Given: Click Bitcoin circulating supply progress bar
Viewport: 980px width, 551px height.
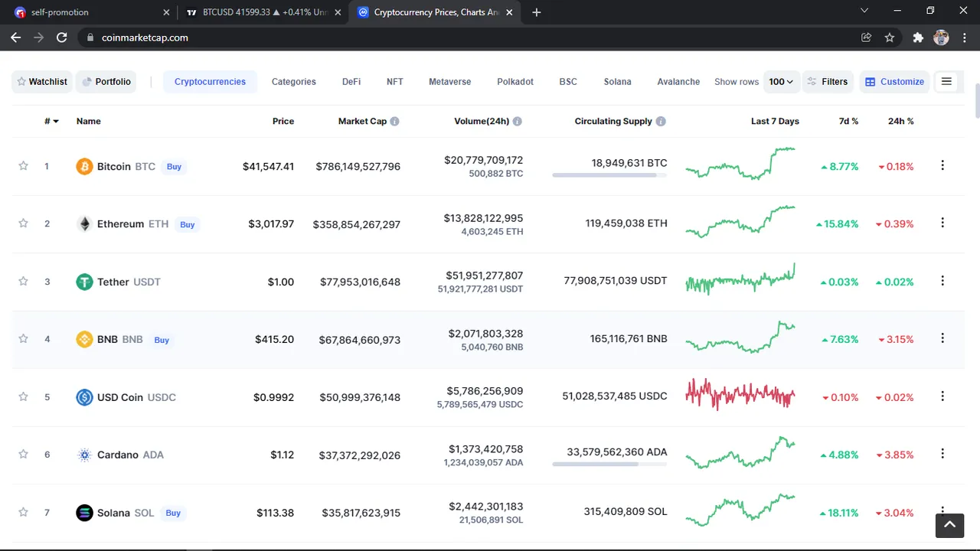Looking at the screenshot, I should [x=609, y=175].
